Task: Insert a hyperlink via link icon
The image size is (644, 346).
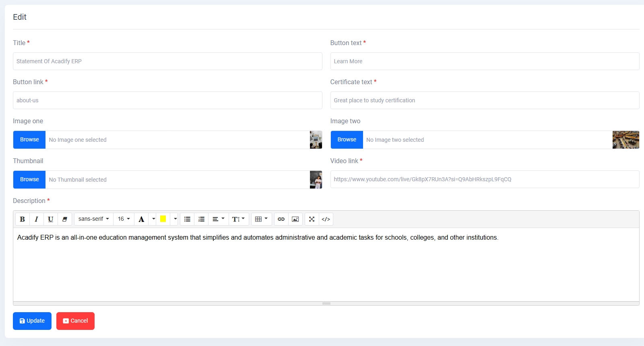Action: [281, 219]
